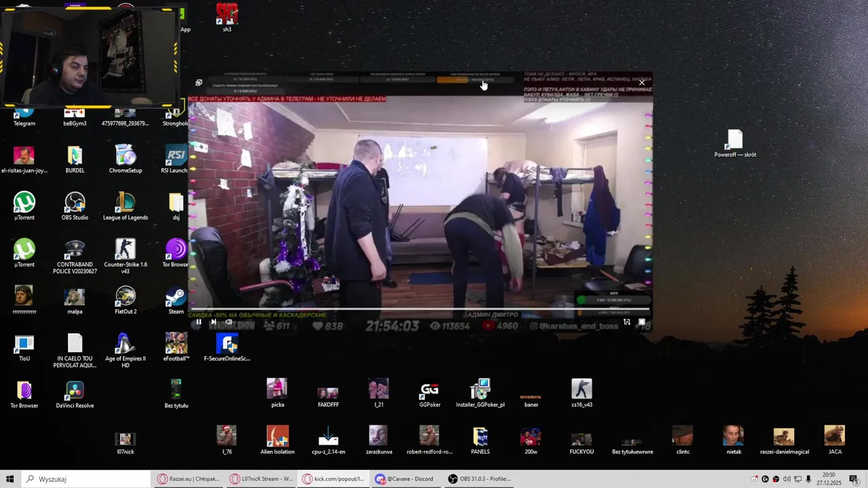Open the upper µTorrent desktop shortcut
The width and height of the screenshot is (868, 488).
(24, 207)
